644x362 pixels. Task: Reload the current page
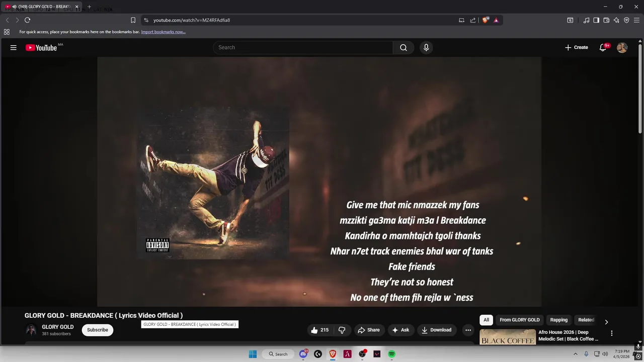[x=27, y=20]
